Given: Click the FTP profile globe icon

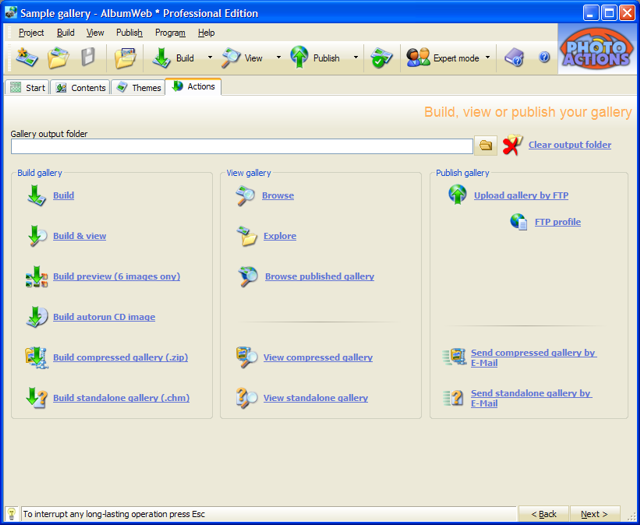Looking at the screenshot, I should tap(519, 222).
